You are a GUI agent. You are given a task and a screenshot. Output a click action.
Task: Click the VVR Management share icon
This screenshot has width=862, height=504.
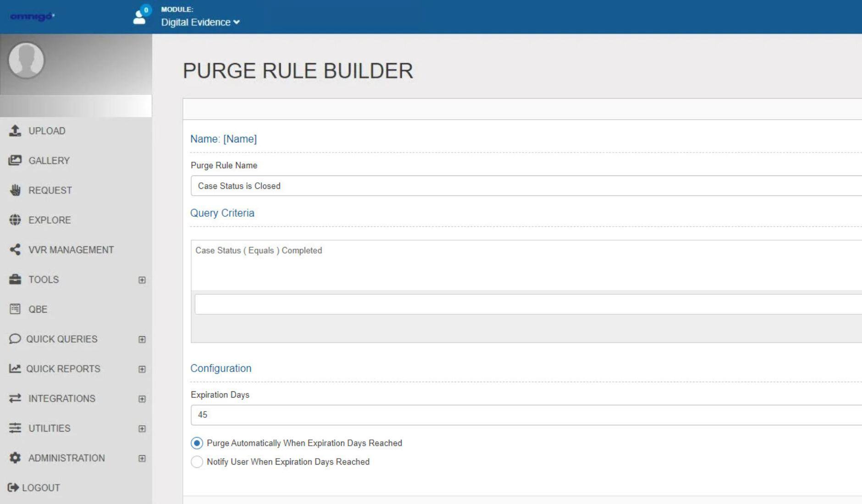click(15, 250)
